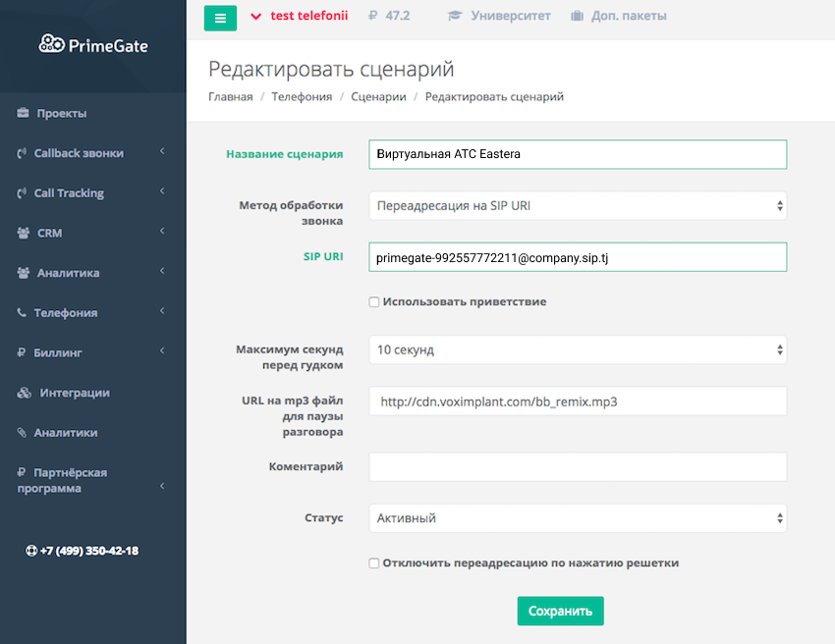835x644 pixels.
Task: Click the Проекты briefcase icon
Action: 23,114
